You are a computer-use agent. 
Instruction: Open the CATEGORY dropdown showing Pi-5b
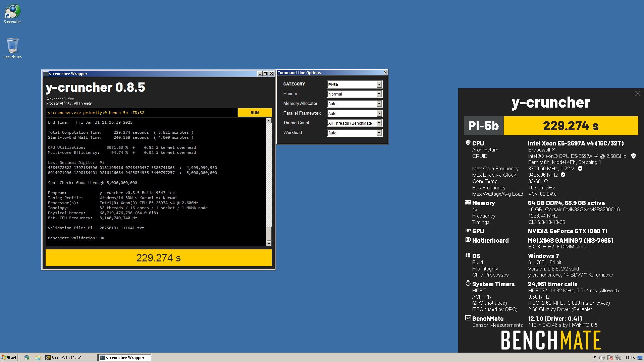pyautogui.click(x=355, y=84)
